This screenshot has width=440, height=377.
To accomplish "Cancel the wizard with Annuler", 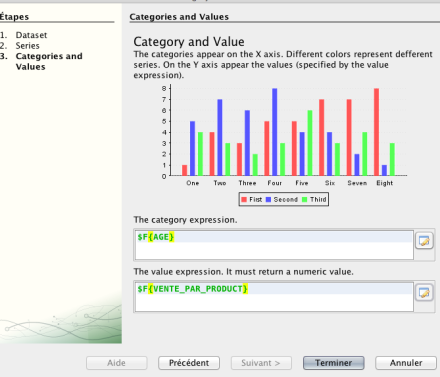I will click(x=406, y=363).
